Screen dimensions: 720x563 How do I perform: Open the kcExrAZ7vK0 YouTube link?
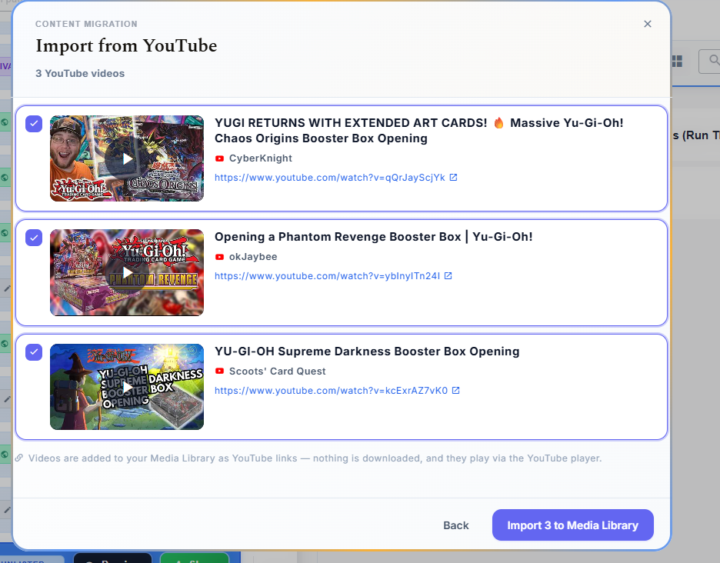point(331,391)
